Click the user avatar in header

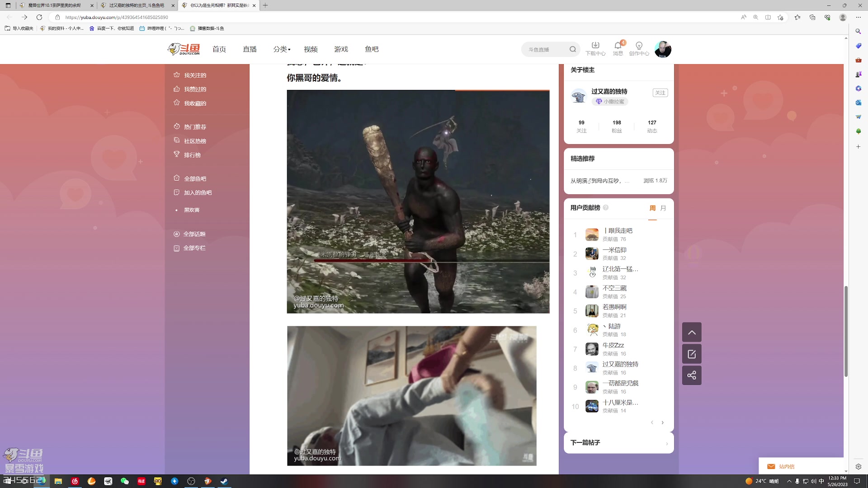click(663, 49)
